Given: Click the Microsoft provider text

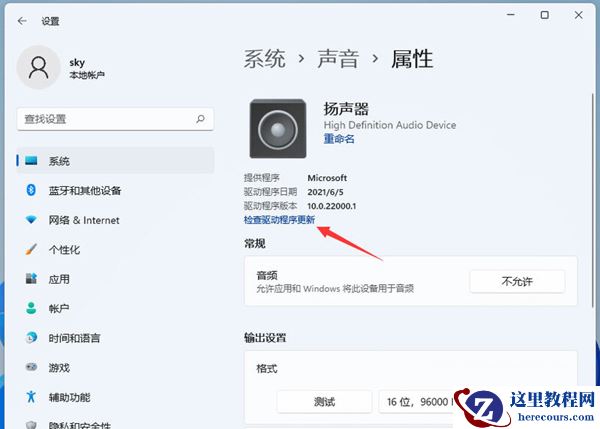Looking at the screenshot, I should point(327,178).
